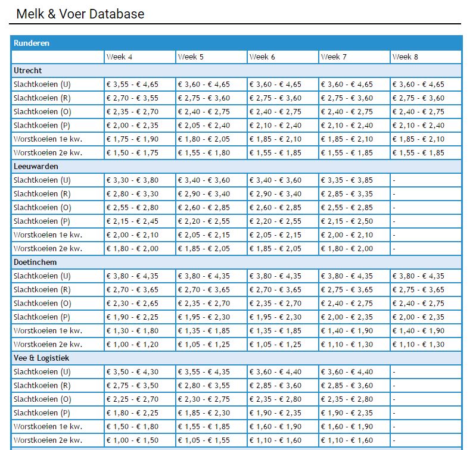Click the Vee & Logistiek section heading
476x450 pixels.
pos(41,358)
